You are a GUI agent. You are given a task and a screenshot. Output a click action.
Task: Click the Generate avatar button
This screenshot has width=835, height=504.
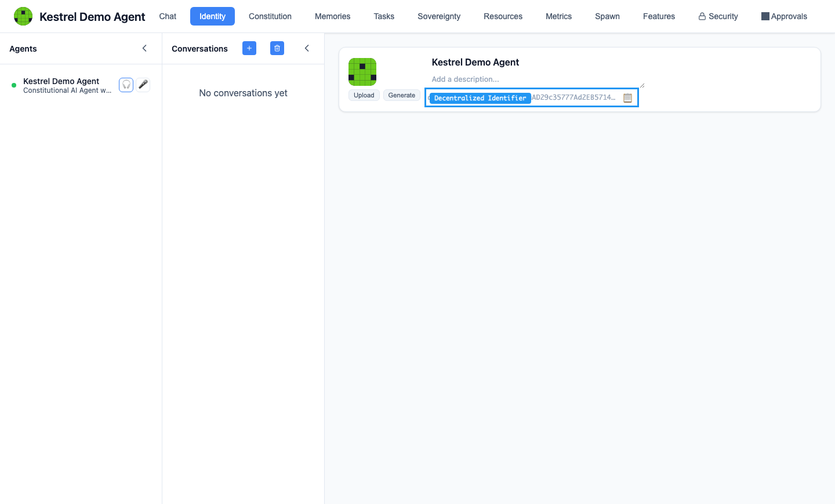402,95
